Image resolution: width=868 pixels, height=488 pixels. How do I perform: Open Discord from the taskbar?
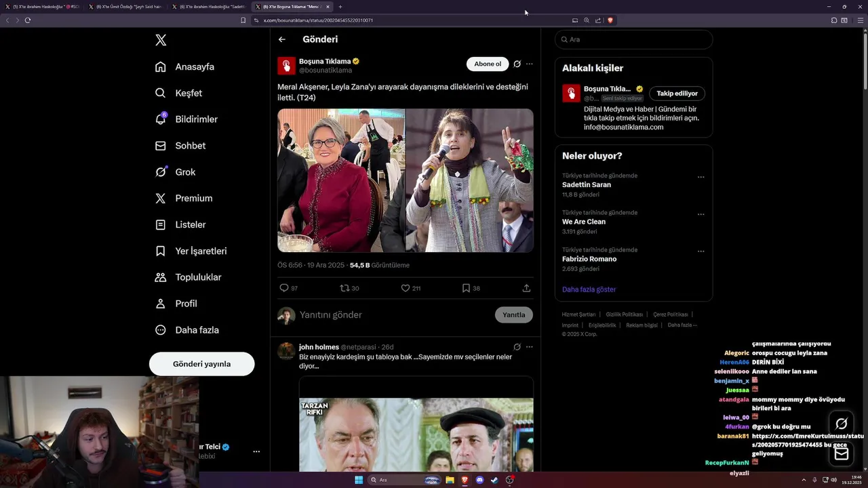click(x=479, y=480)
